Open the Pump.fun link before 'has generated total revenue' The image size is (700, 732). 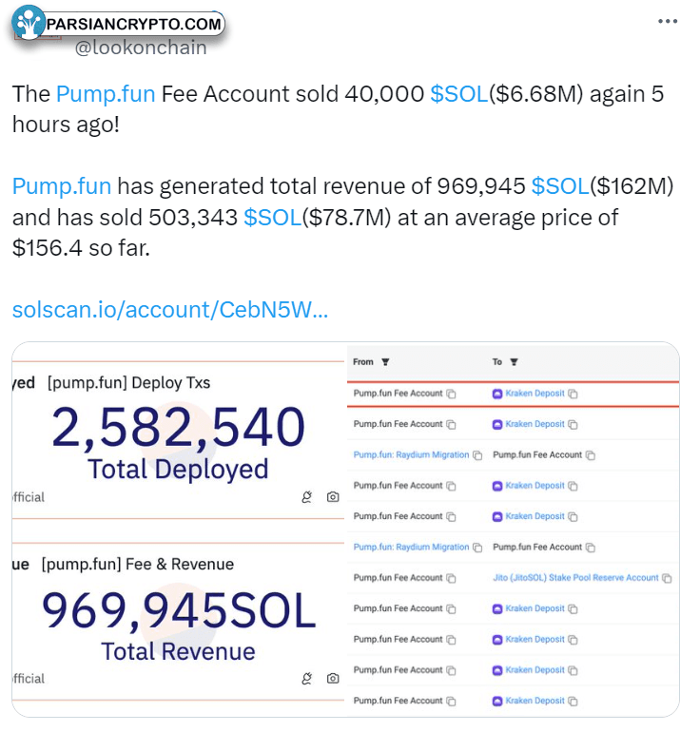pos(62,185)
